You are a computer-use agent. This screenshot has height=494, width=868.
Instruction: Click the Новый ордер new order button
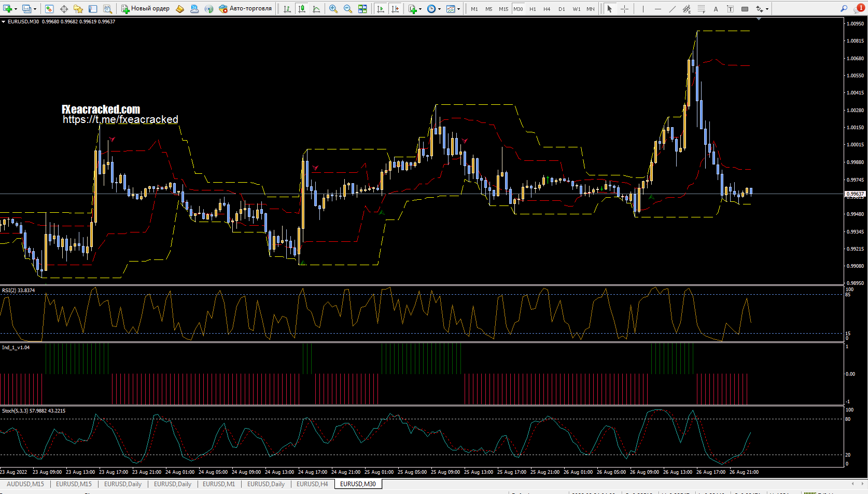pos(146,9)
